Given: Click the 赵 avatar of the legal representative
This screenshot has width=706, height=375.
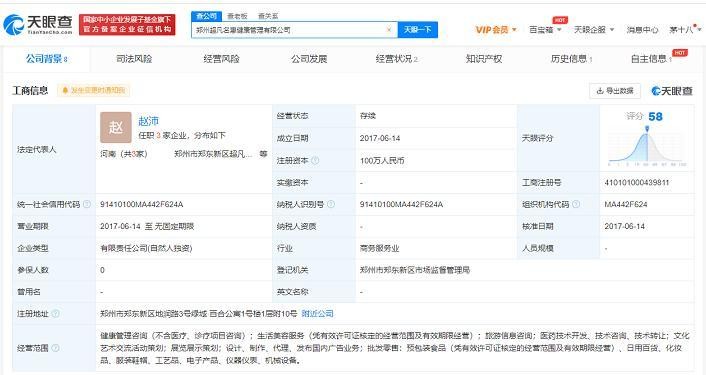Looking at the screenshot, I should click(x=116, y=127).
